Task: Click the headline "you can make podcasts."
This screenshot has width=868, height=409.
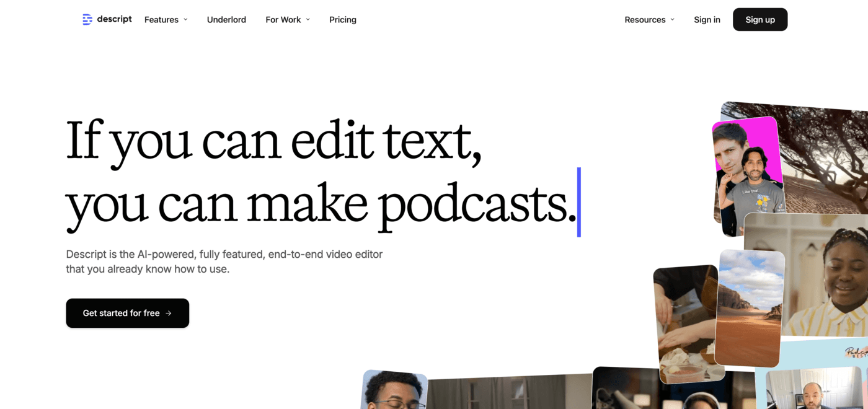Action: coord(321,206)
